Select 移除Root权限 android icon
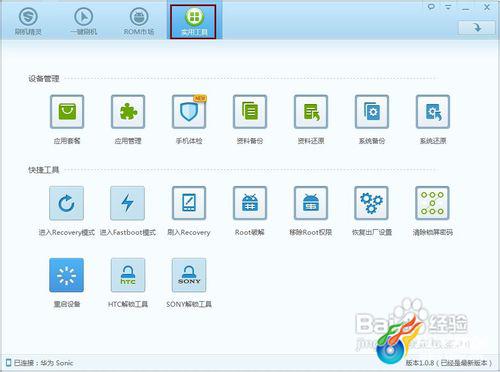 click(311, 203)
